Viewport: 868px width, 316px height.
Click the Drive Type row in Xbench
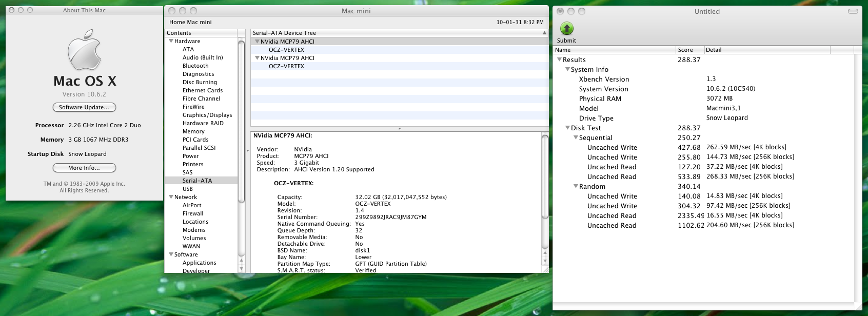704,118
